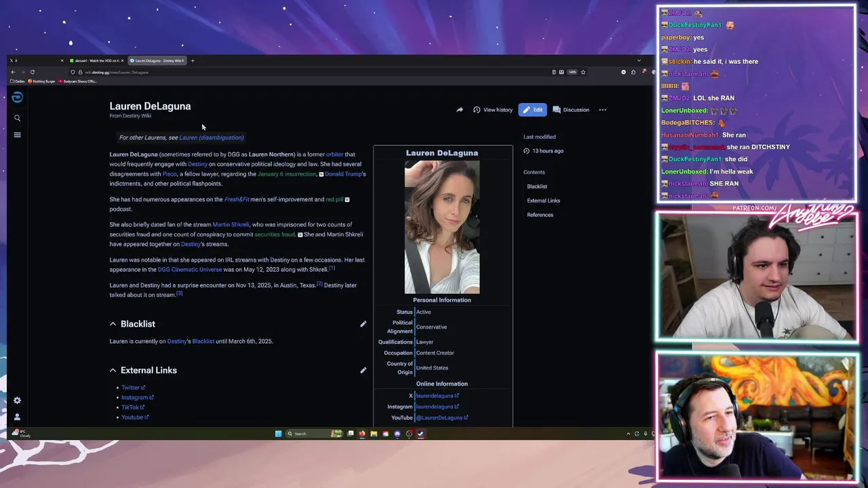868x488 pixels.
Task: Select the Lauren DeLaguna Destiny Wiki tab
Action: pyautogui.click(x=157, y=60)
